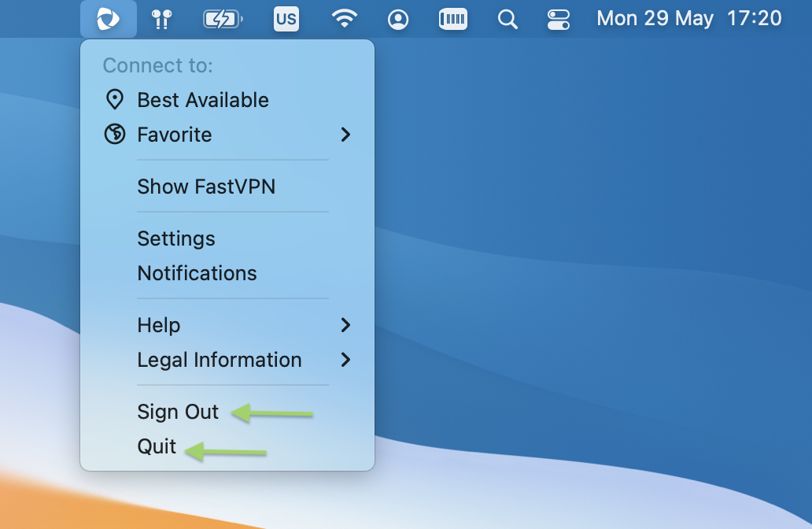Expand the Favorite submenu arrow
This screenshot has width=812, height=529.
[345, 135]
